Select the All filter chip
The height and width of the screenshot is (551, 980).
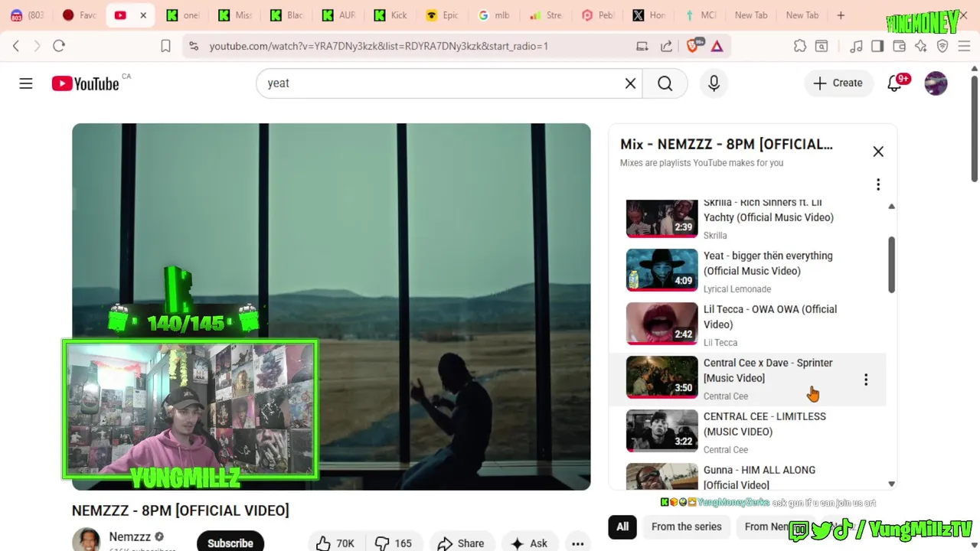coord(622,527)
